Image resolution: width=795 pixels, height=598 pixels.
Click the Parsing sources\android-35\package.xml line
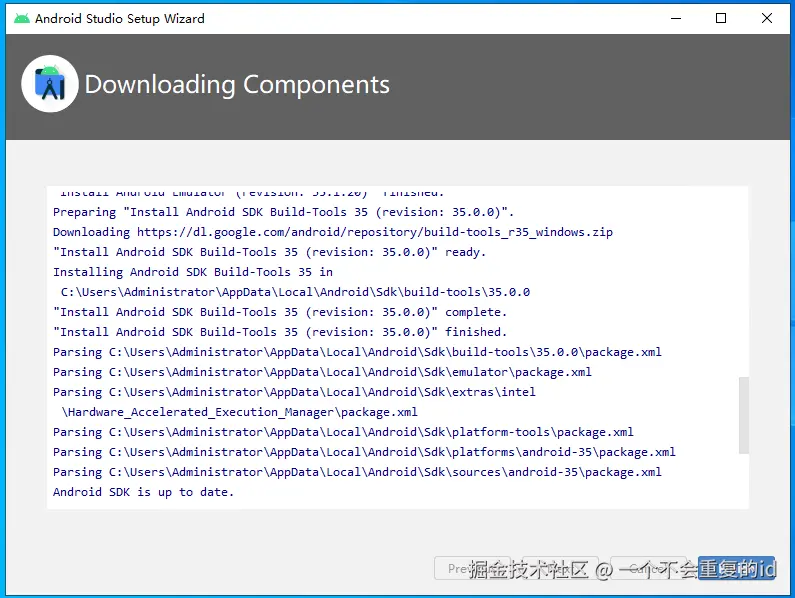click(357, 472)
